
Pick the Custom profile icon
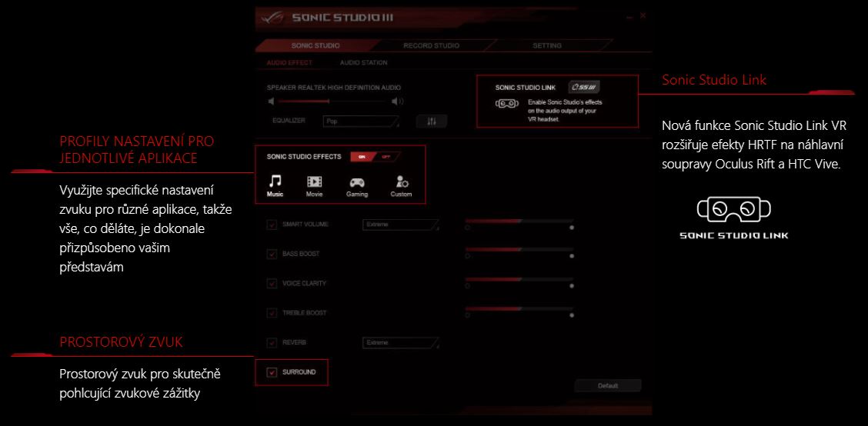click(401, 182)
